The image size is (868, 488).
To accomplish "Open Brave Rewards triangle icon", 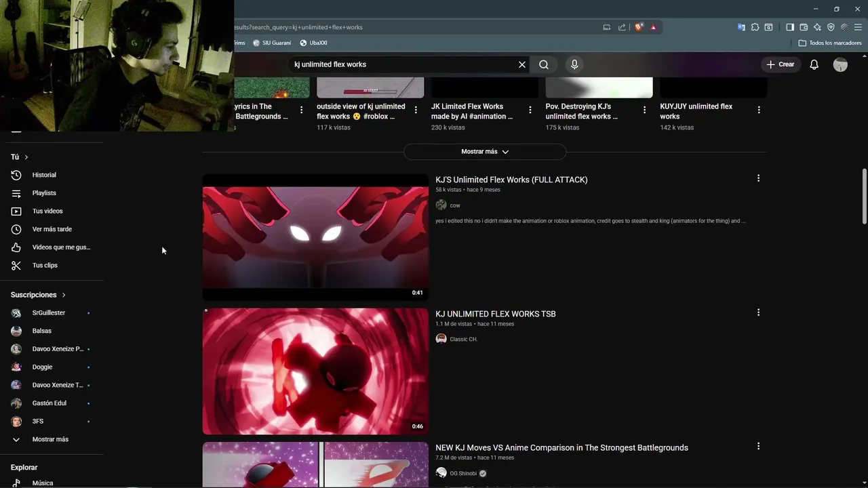I will [653, 27].
